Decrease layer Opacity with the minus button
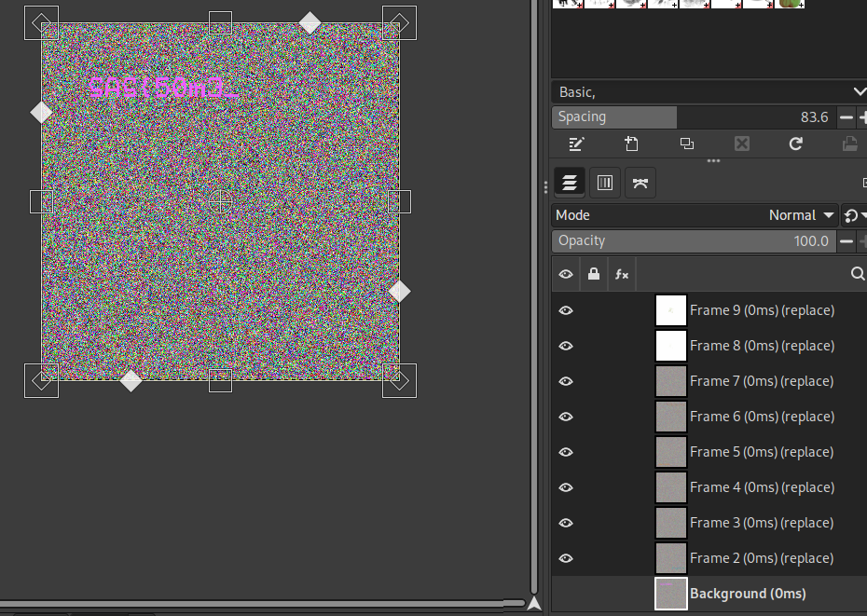Screen dimensions: 867x616 (846, 241)
